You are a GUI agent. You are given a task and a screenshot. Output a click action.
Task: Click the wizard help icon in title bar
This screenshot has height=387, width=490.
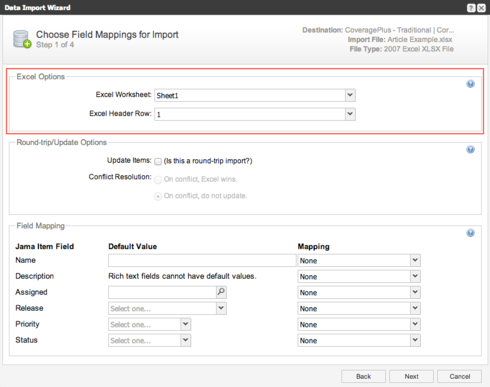point(471,8)
